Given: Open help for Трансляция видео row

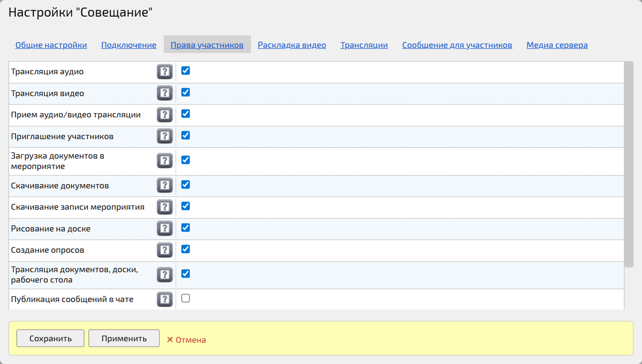Looking at the screenshot, I should 164,94.
